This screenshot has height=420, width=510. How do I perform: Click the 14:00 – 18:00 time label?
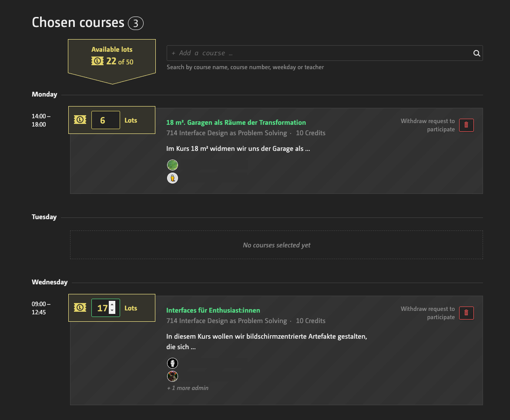(x=41, y=120)
